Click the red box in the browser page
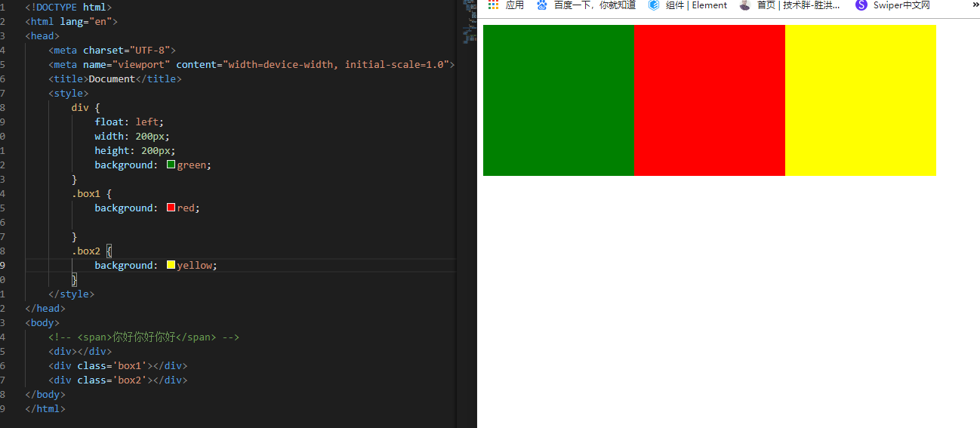Screen dimensions: 980x428 pyautogui.click(x=709, y=100)
